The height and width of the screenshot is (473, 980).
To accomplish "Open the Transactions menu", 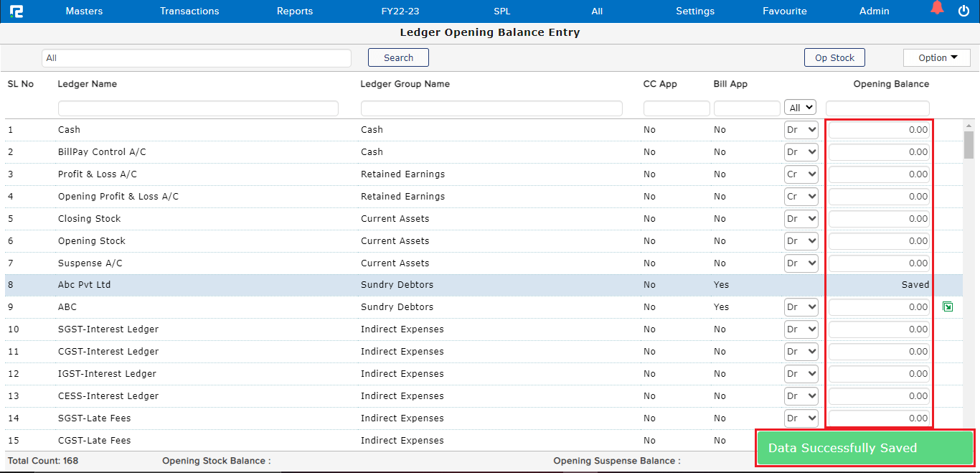I will (x=189, y=11).
